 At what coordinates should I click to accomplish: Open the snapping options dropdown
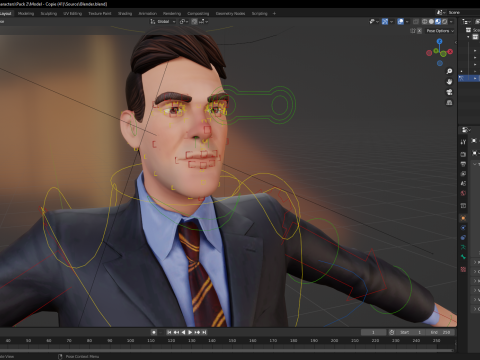coord(204,21)
